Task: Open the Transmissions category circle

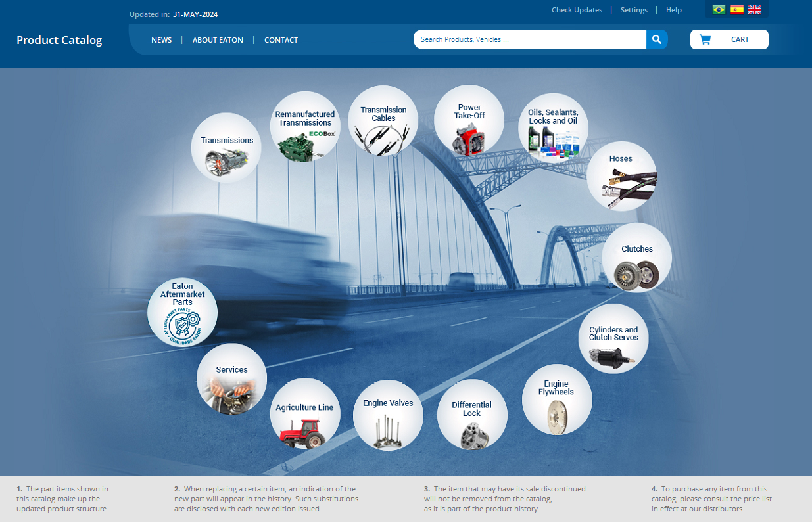Action: point(226,148)
